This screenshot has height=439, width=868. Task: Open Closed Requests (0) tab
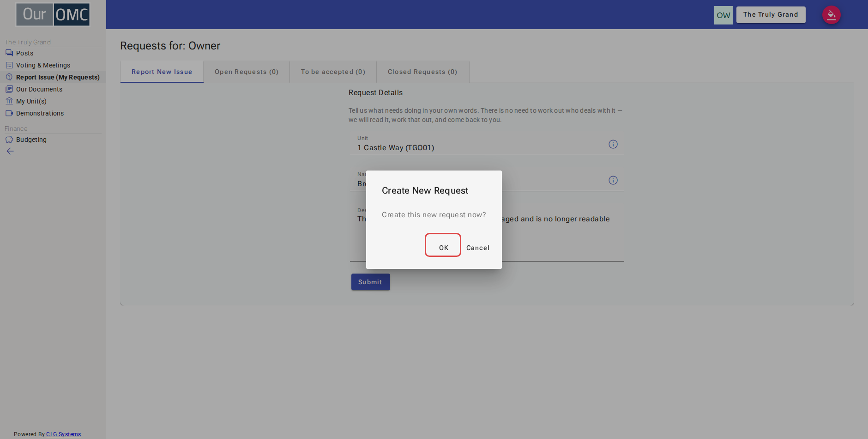pos(422,72)
